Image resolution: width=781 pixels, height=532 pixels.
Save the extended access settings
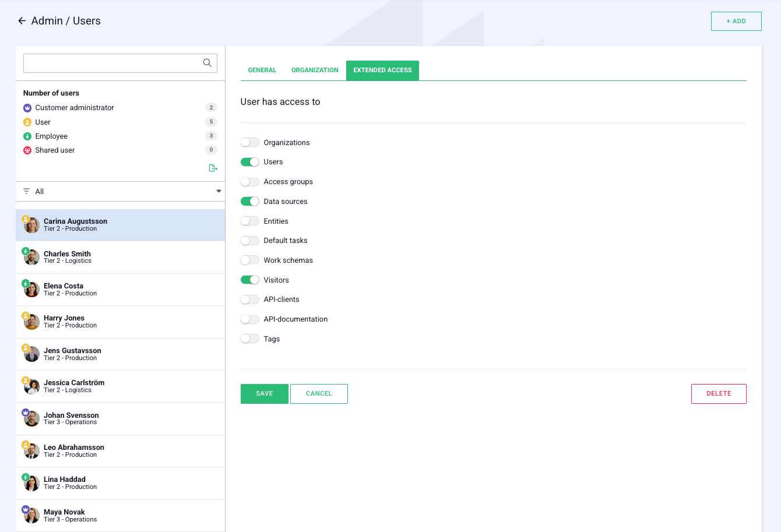point(265,394)
